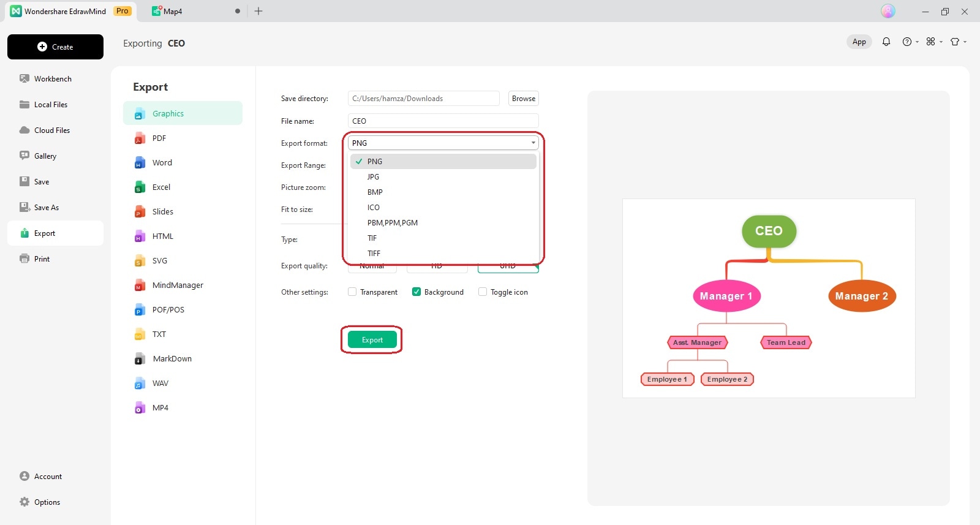Choose PNG from format list
Image resolution: width=980 pixels, height=525 pixels.
coord(443,162)
